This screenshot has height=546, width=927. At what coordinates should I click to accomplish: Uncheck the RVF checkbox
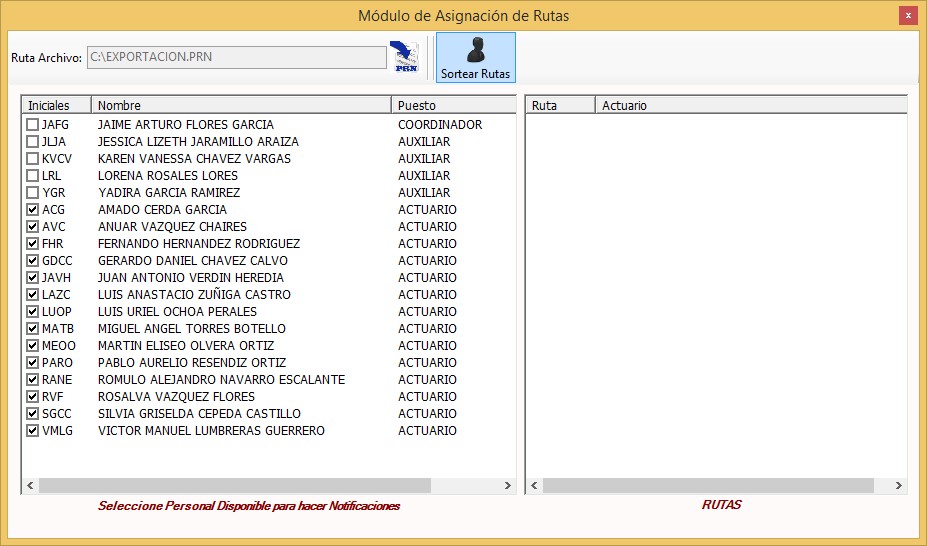click(33, 396)
